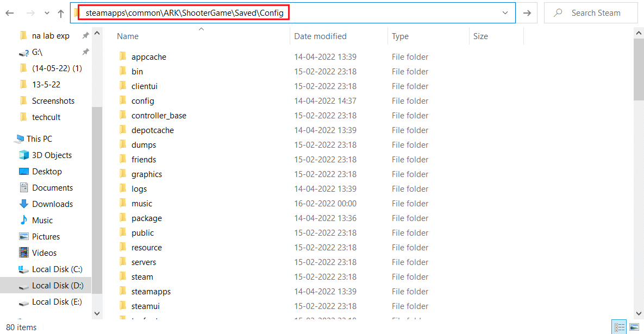Screen dimensions: 644x334
Task: Open Pictures in the navigation pane
Action: (x=46, y=237)
